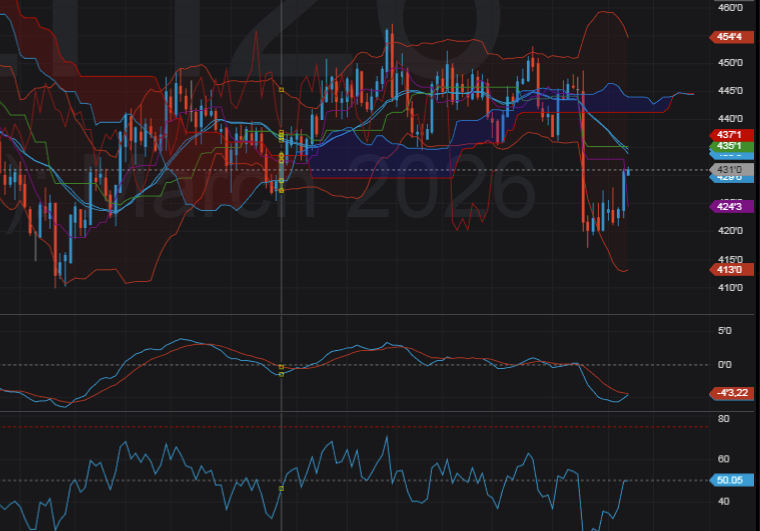This screenshot has width=760, height=531.
Task: Click the dark blue Ichimoku cloud area
Action: pos(480,130)
